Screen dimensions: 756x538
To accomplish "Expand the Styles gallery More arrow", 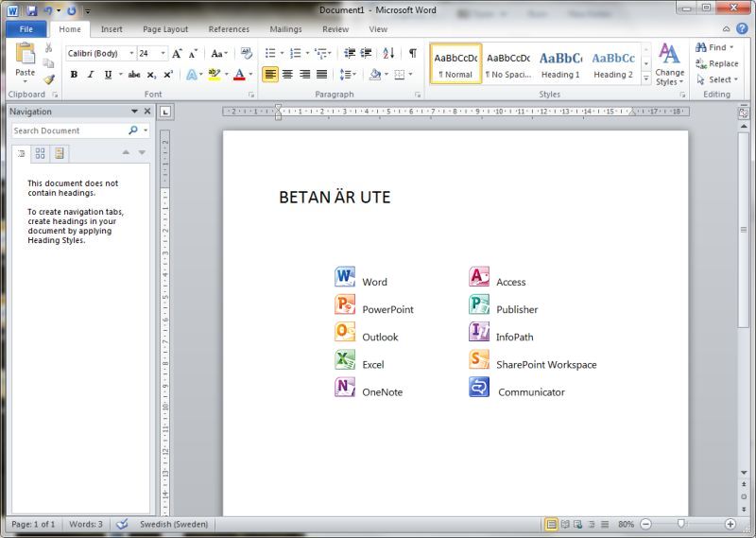I will point(646,78).
